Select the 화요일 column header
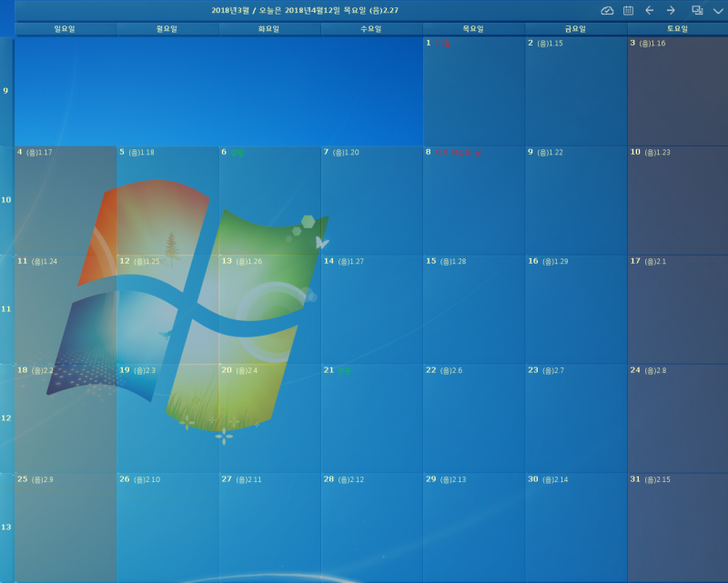Image resolution: width=728 pixels, height=583 pixels. 269,29
